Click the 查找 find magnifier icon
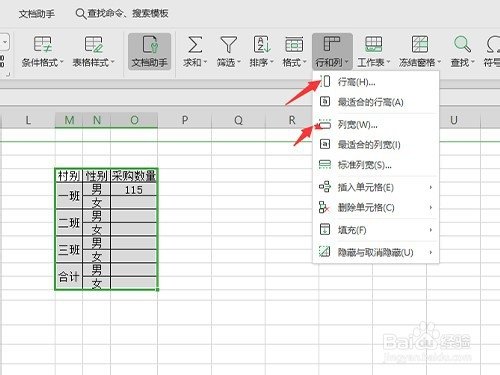This screenshot has height=375, width=500. (463, 45)
